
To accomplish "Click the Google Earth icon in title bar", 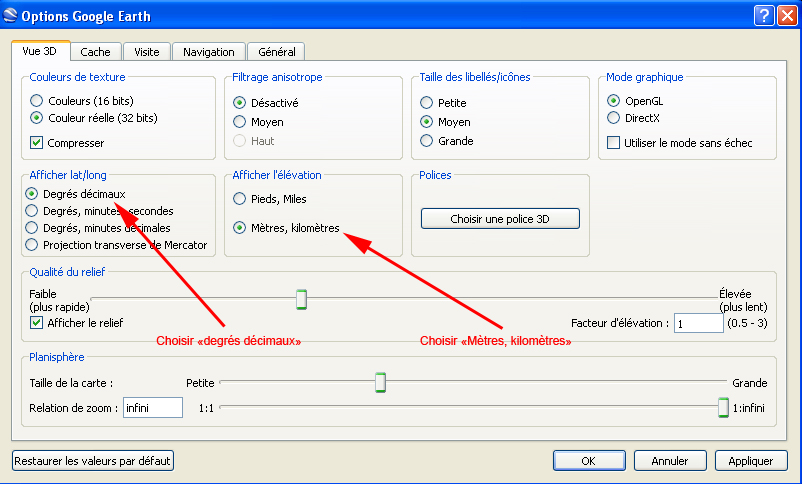I will coord(10,15).
